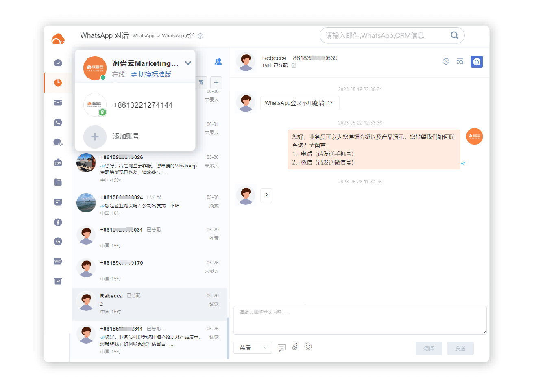Expand the 询盘云Marketing account dropdown
The width and height of the screenshot is (534, 392).
[188, 63]
